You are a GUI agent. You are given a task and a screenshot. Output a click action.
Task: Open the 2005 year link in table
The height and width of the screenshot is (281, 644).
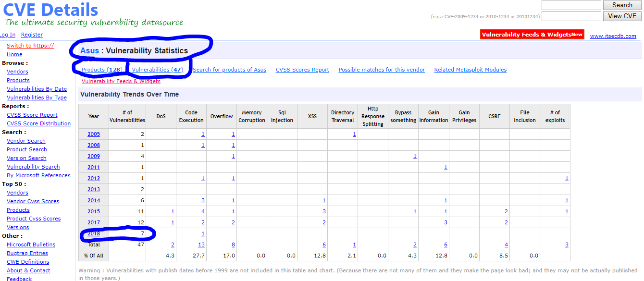tap(94, 134)
